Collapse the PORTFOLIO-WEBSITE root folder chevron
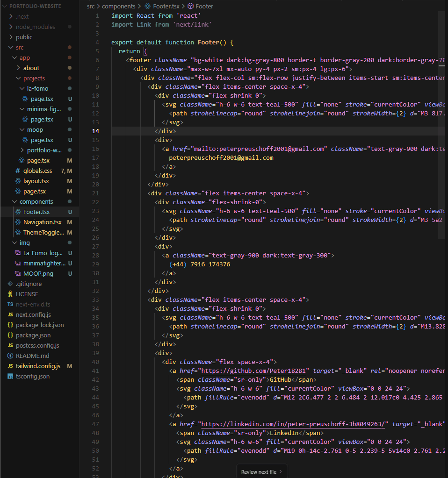This screenshot has height=478, width=448. 5,6
